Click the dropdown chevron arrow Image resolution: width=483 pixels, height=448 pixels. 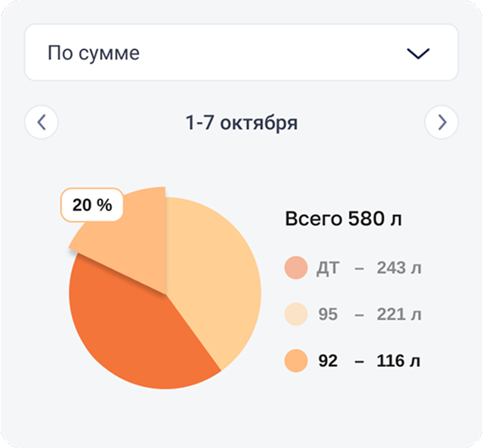pos(418,53)
